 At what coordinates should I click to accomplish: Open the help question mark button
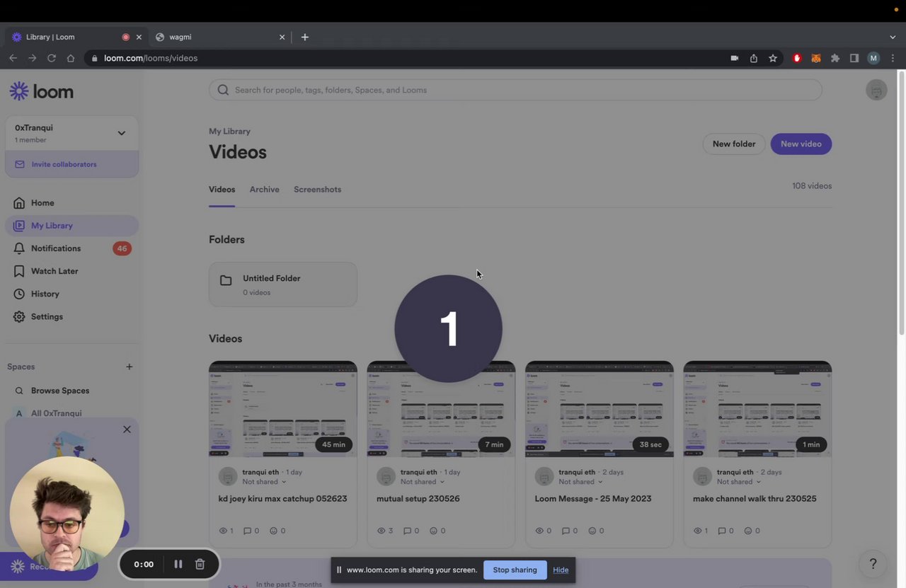pos(873,564)
